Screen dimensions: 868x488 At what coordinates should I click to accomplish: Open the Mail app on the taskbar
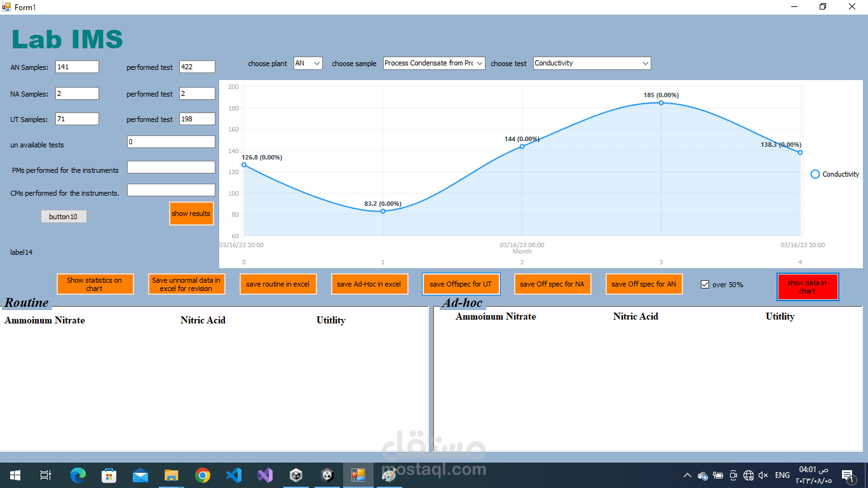point(140,475)
